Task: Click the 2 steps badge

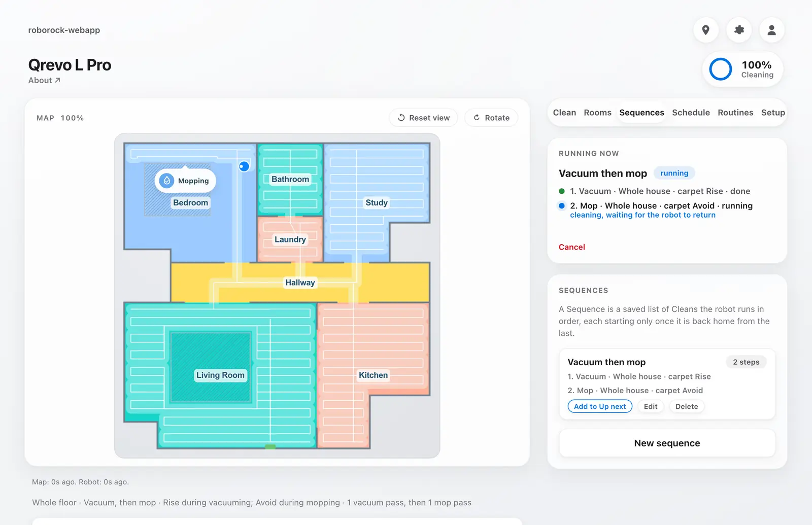Action: point(746,362)
